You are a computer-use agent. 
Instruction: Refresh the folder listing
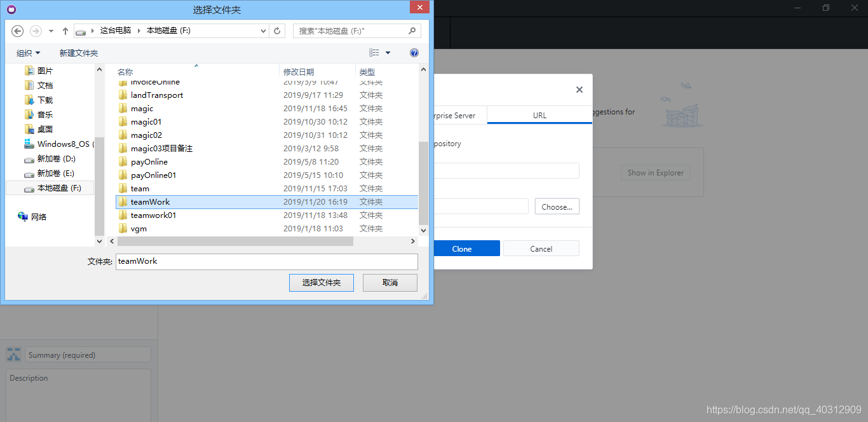click(x=278, y=31)
